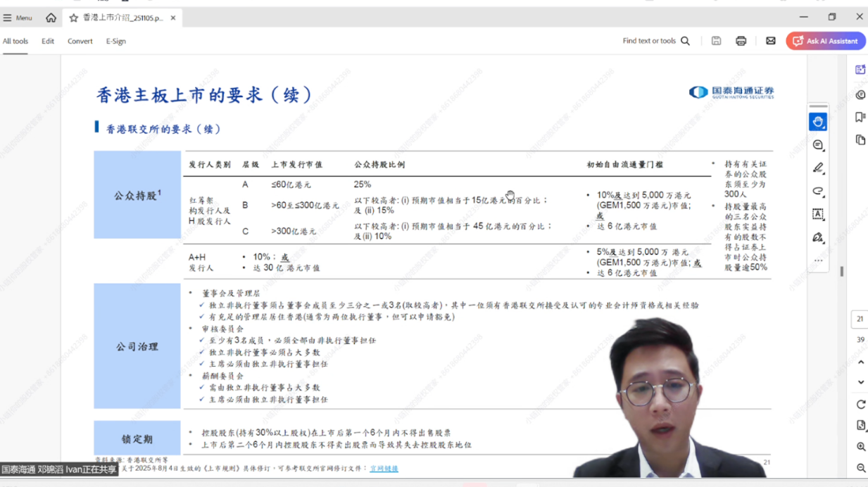868x487 pixels.
Task: Share document by email envelope icon
Action: pos(771,41)
